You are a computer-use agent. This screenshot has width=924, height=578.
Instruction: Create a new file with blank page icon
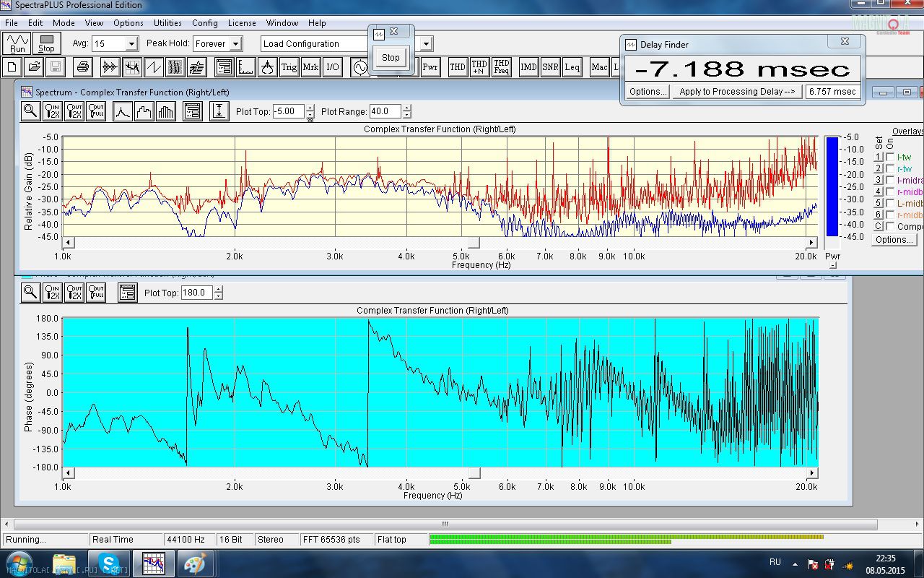(12, 67)
